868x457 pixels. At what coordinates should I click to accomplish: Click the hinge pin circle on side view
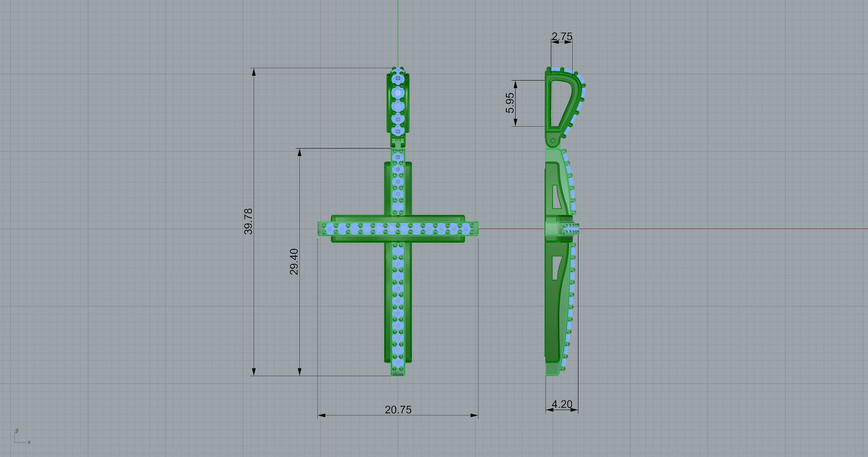[x=553, y=141]
